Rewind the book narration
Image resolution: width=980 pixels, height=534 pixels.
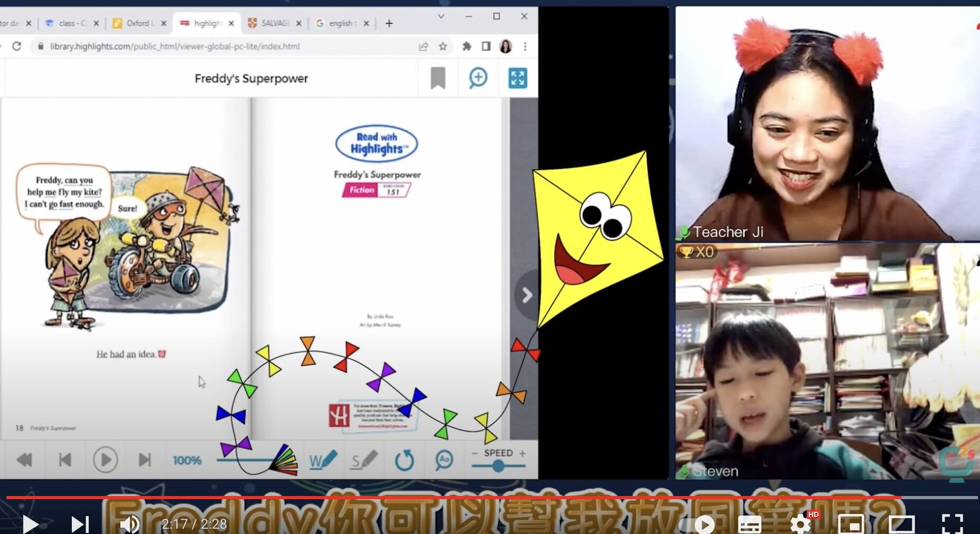coord(24,460)
